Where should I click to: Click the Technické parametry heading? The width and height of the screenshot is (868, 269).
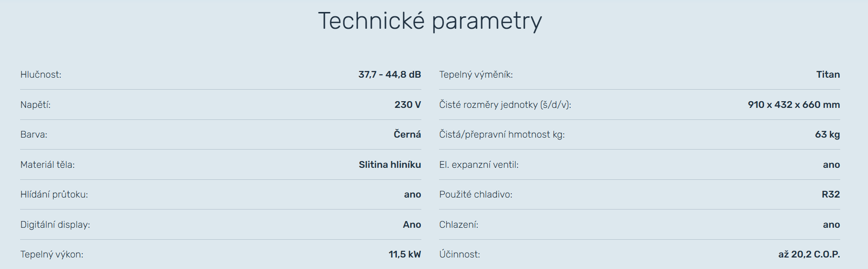click(430, 22)
